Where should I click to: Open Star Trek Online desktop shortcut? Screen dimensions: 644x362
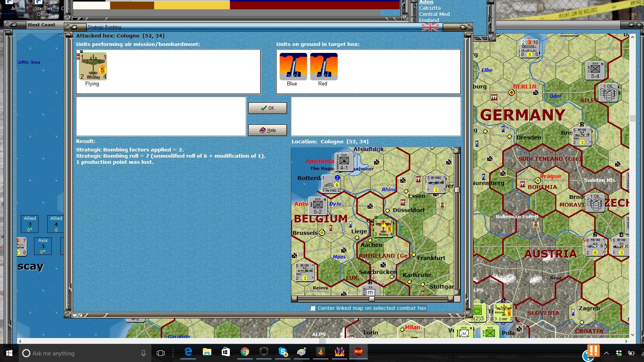[x=44, y=9]
